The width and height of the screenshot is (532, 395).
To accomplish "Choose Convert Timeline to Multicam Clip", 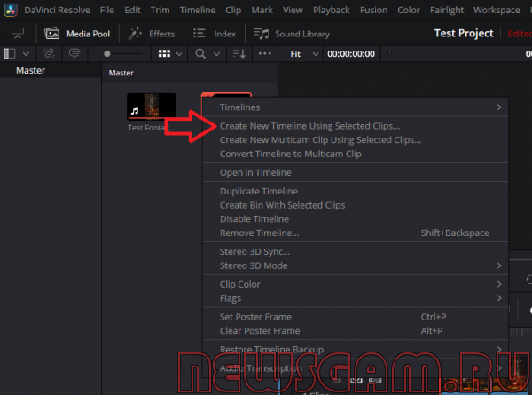I will pyautogui.click(x=356, y=154).
